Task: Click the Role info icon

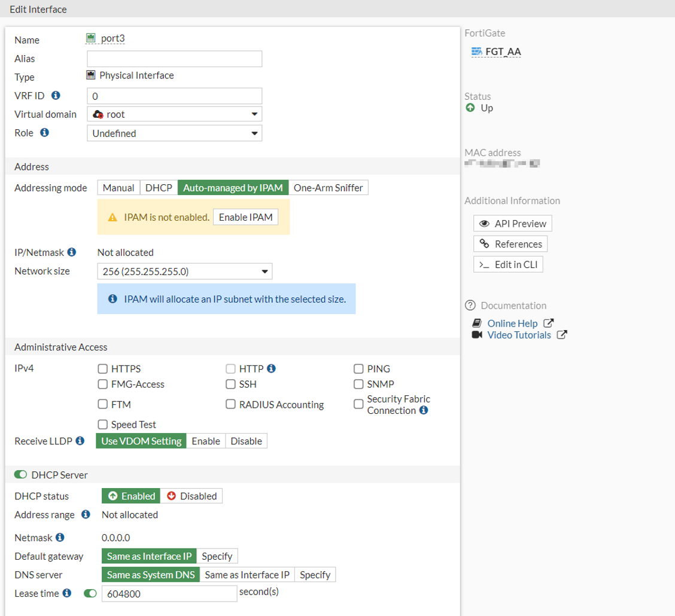Action: click(44, 133)
